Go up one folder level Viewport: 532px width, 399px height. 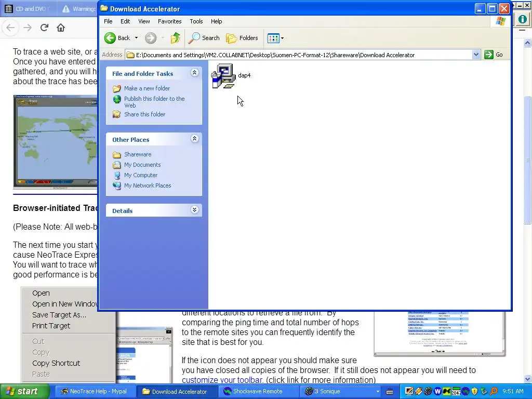tap(176, 38)
